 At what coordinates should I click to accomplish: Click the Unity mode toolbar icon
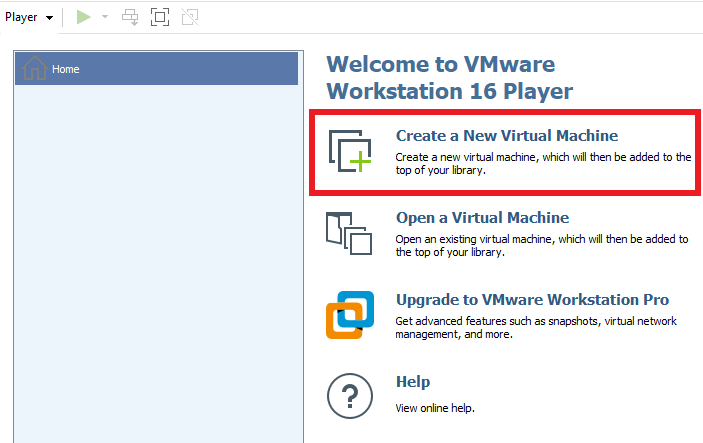click(190, 17)
